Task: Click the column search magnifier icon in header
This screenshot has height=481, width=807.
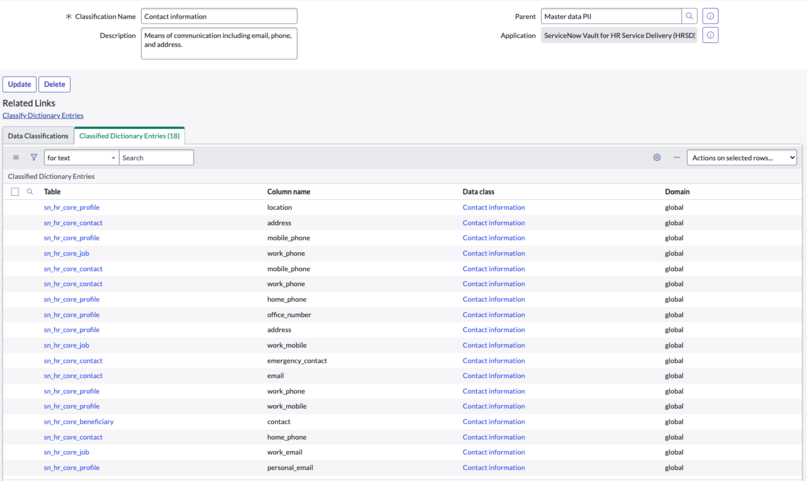Action: [30, 191]
